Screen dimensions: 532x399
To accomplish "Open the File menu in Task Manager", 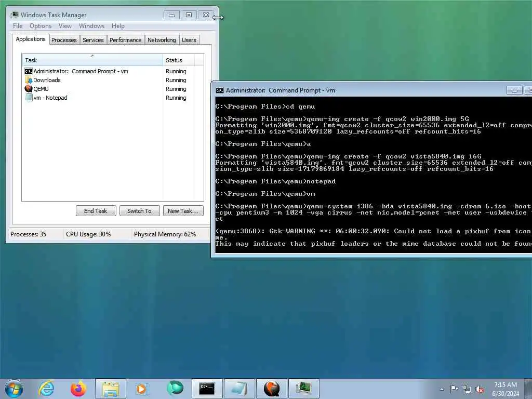I will coord(18,26).
